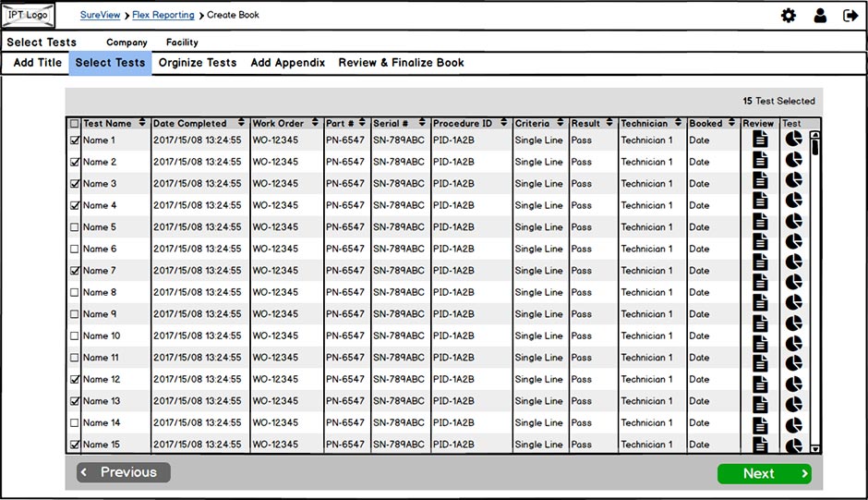Select the Facility filter option
868x500 pixels.
182,43
